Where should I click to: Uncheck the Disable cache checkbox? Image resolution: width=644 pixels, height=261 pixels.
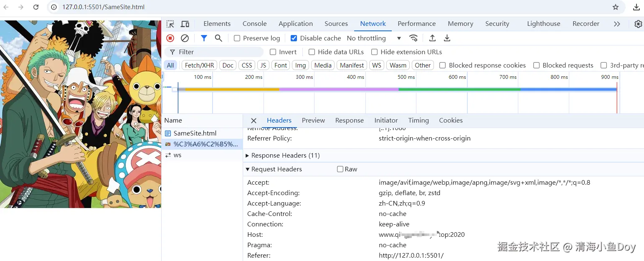click(294, 38)
